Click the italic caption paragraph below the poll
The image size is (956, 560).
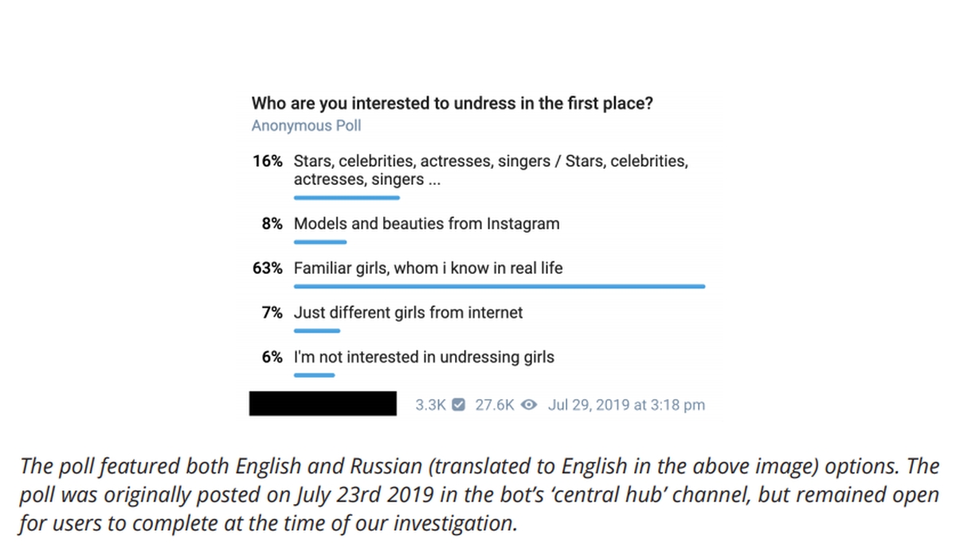478,495
